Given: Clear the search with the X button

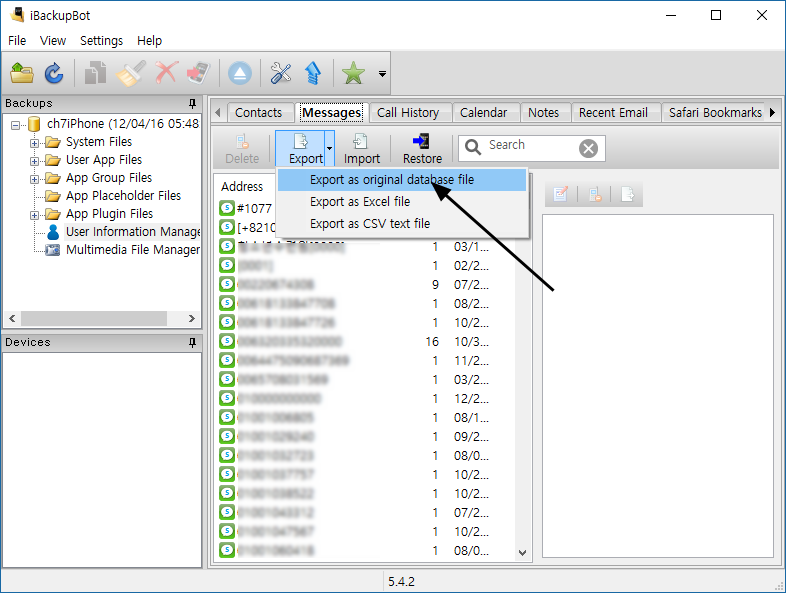Looking at the screenshot, I should click(x=588, y=148).
